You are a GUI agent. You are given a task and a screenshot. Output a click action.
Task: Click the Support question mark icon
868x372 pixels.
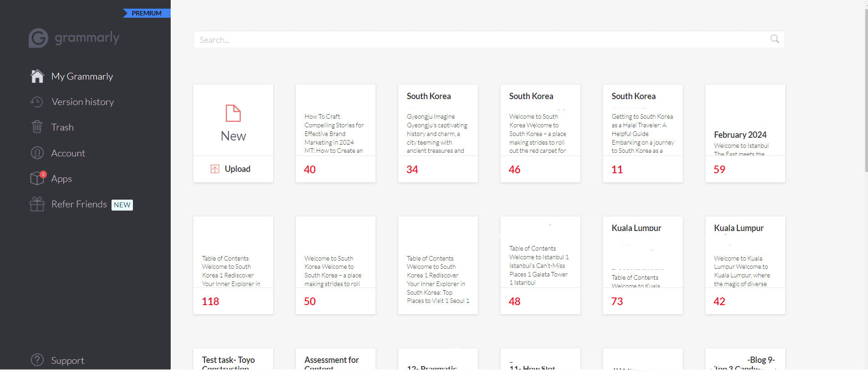pyautogui.click(x=37, y=360)
